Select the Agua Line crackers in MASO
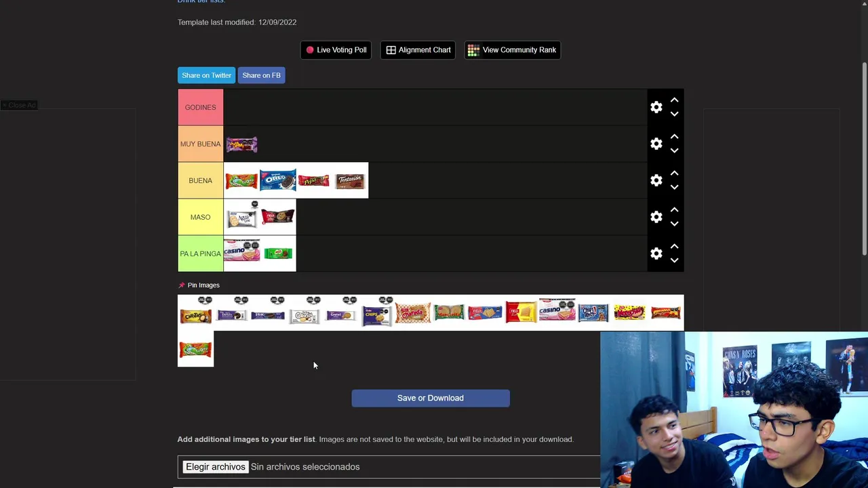 (241, 217)
